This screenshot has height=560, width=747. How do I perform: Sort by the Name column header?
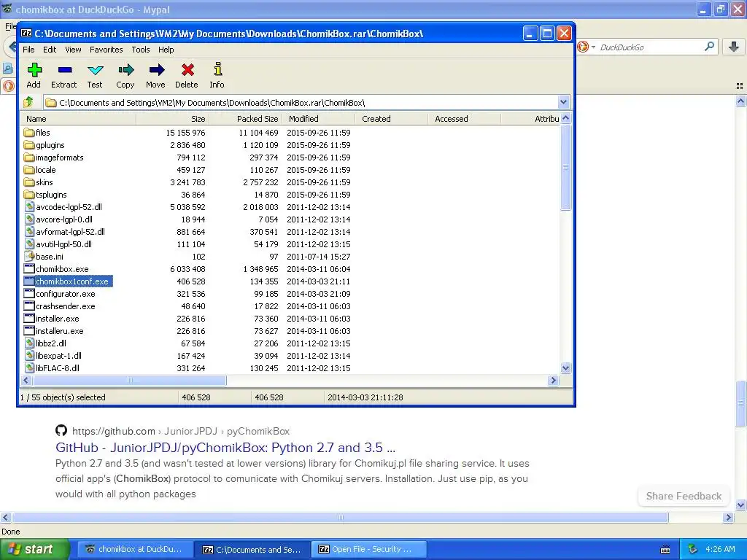(78, 119)
